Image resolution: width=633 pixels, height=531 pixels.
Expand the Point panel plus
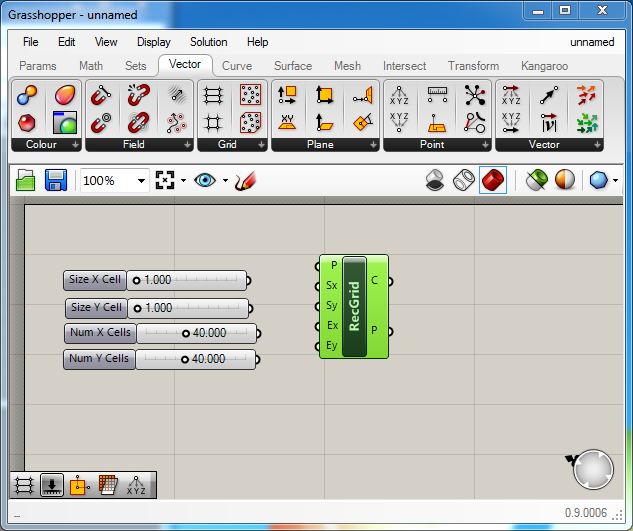click(485, 145)
